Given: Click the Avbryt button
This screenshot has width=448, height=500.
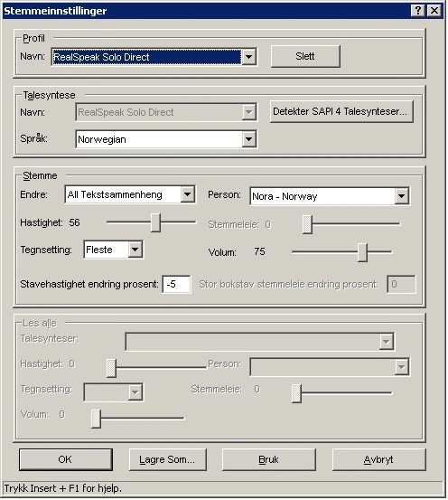Looking at the screenshot, I should click(378, 459).
